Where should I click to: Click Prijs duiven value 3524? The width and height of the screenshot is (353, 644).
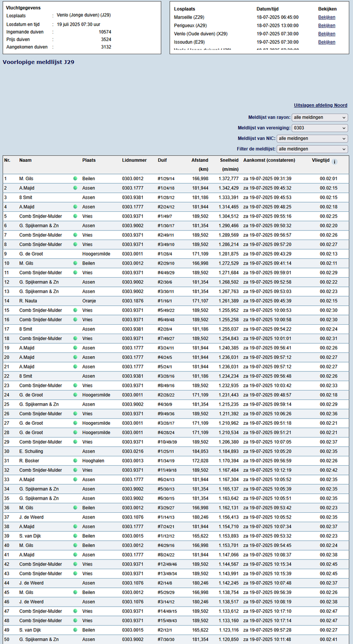pos(106,39)
